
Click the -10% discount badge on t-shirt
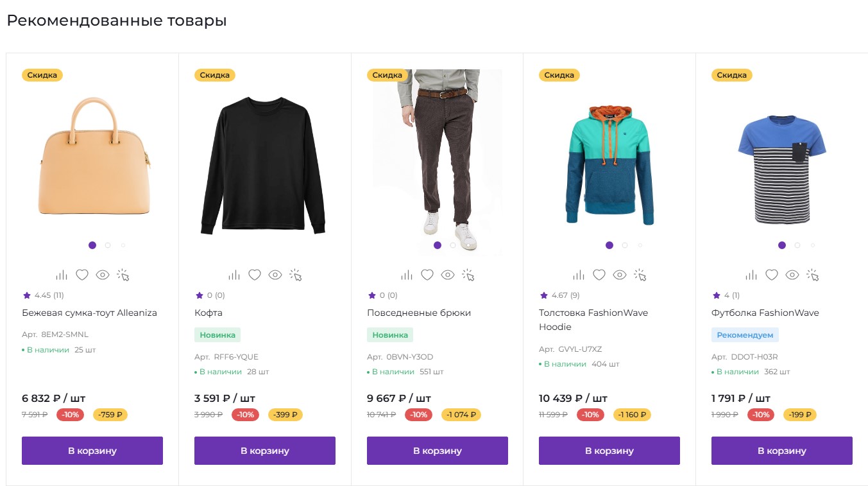(x=761, y=415)
